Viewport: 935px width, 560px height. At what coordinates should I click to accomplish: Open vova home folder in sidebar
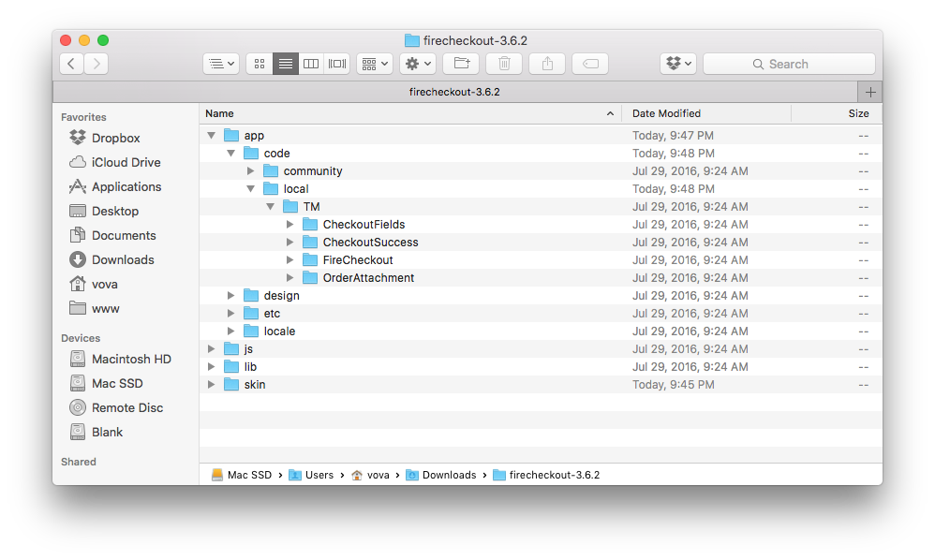pyautogui.click(x=93, y=284)
